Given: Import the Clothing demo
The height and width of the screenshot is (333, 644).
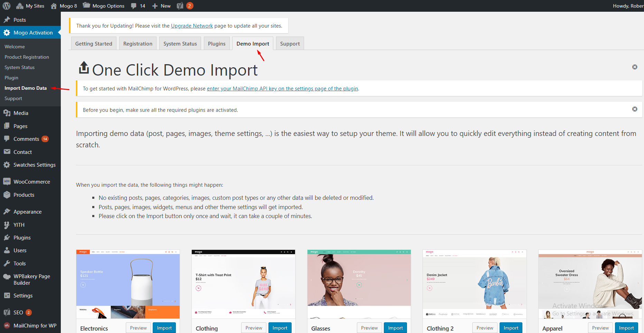Looking at the screenshot, I should (280, 328).
